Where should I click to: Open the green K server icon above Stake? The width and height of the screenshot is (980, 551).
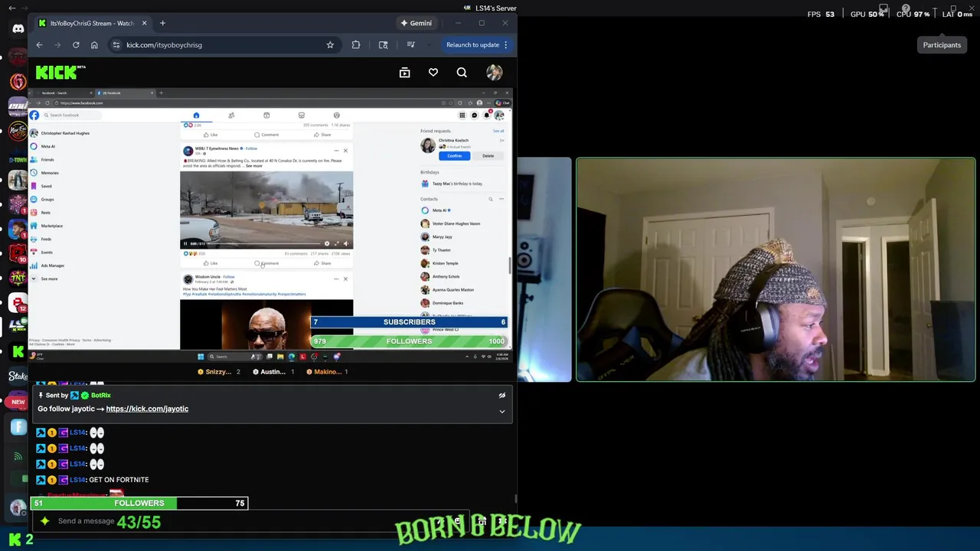pos(18,352)
